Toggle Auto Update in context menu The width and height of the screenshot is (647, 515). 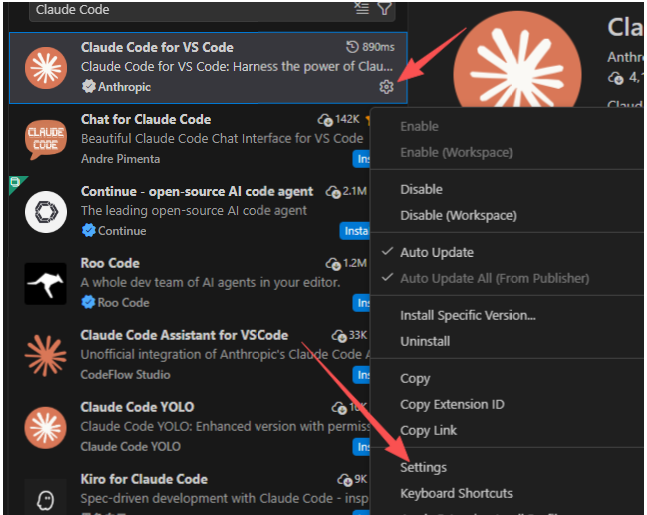(437, 253)
